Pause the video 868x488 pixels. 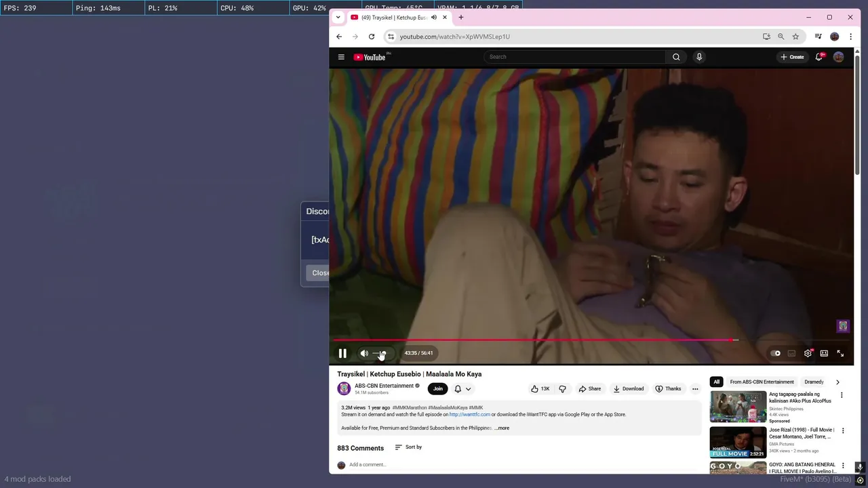tap(342, 353)
